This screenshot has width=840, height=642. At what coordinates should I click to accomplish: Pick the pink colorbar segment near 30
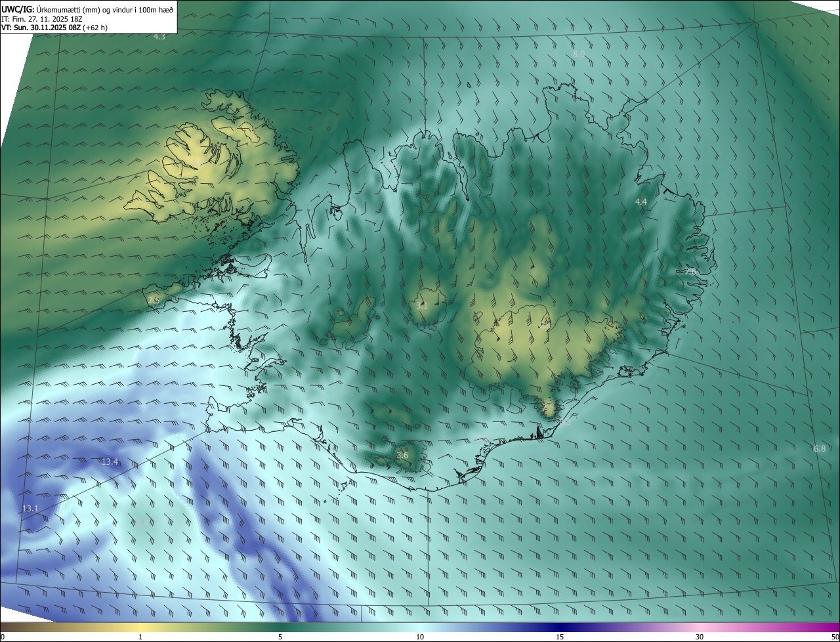tap(700, 628)
